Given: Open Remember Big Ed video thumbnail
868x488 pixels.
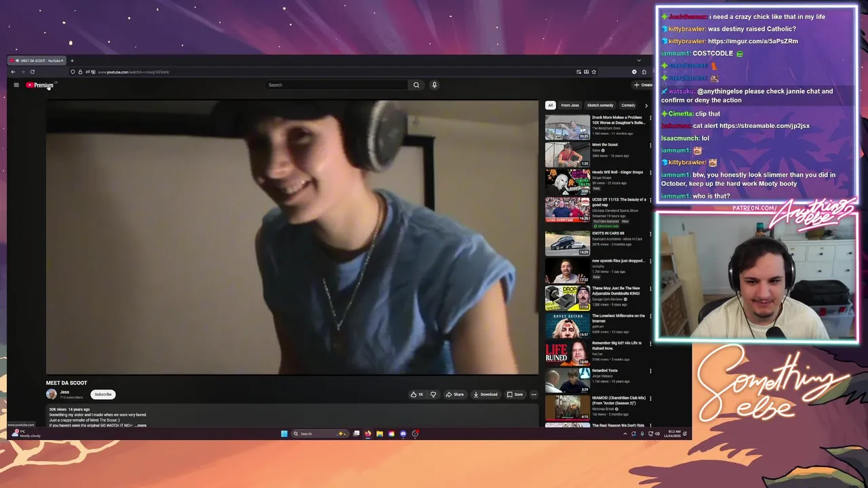Looking at the screenshot, I should click(568, 353).
